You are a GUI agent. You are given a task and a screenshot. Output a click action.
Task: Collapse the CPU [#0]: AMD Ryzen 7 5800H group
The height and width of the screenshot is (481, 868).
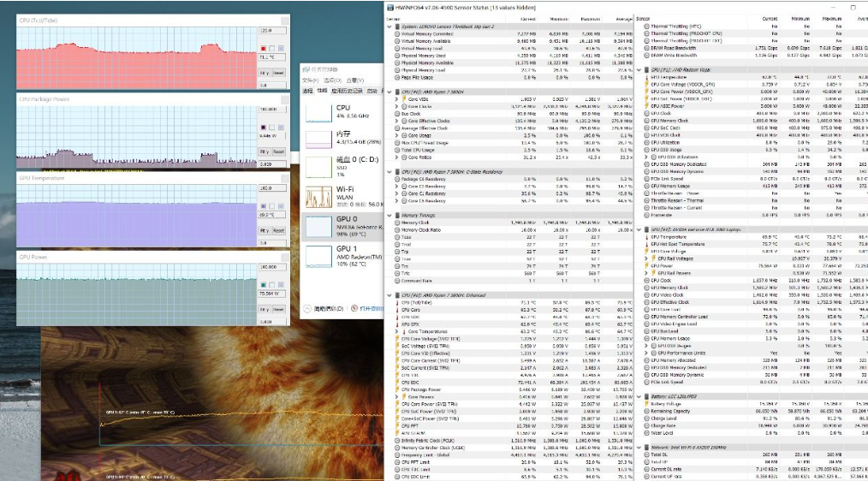click(x=389, y=92)
